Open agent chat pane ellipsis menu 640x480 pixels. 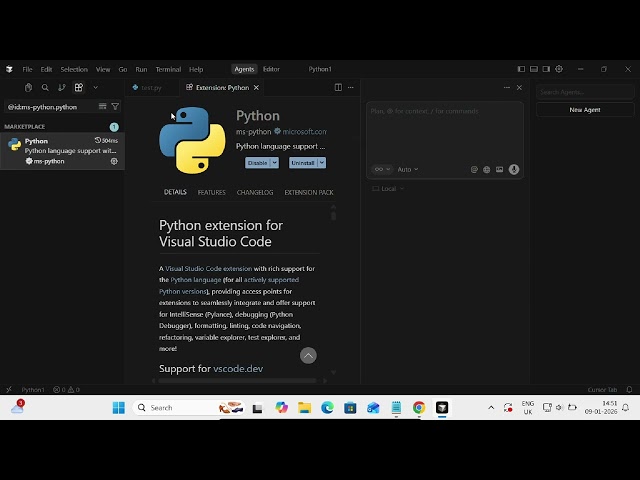(507, 87)
